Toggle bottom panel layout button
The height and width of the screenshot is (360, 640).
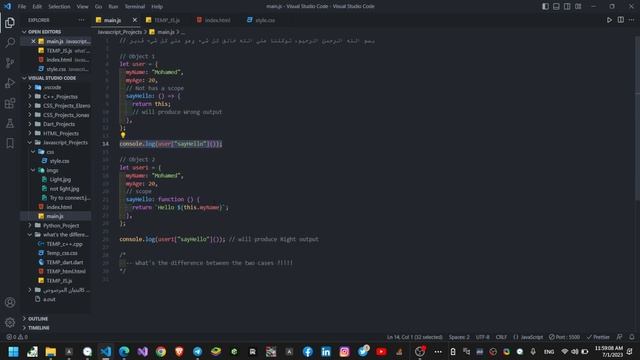556,7
